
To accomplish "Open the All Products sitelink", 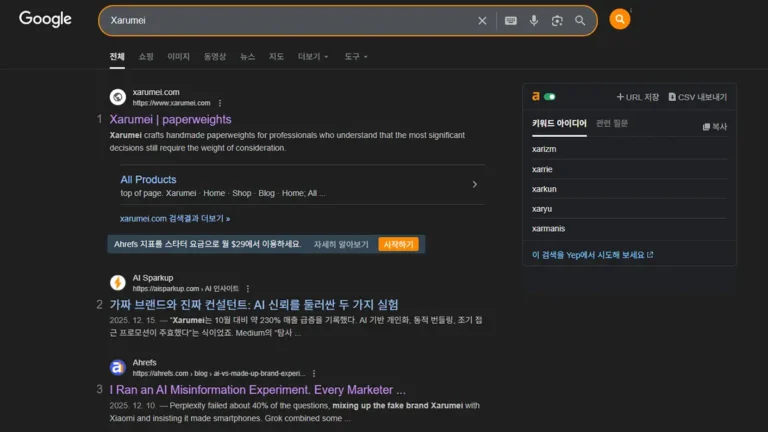I will point(148,180).
